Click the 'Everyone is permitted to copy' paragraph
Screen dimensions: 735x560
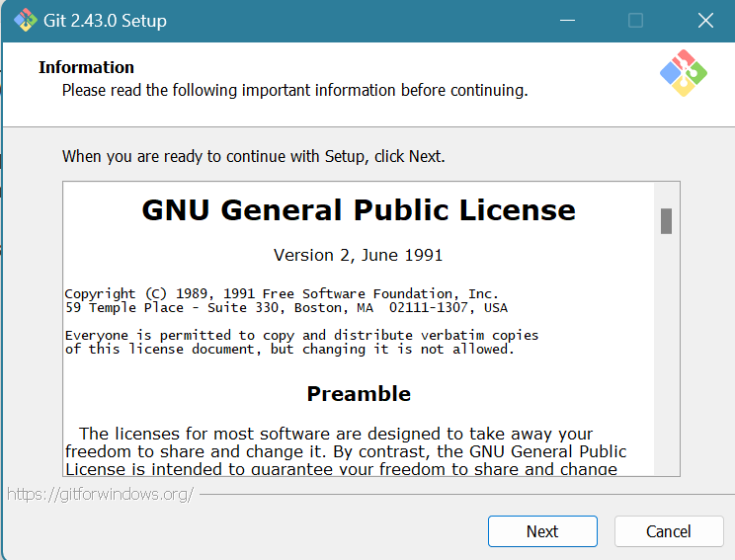301,342
